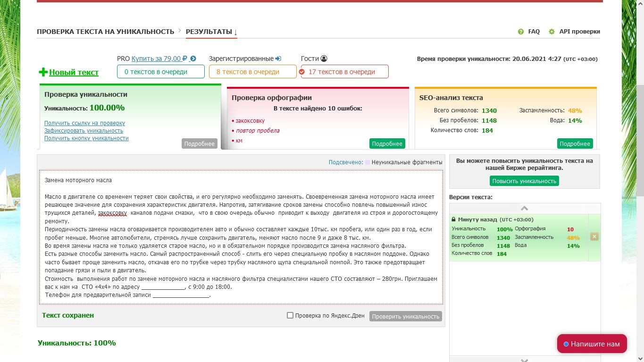Click the повтор пробела error entry
644x362 pixels.
[x=258, y=131]
